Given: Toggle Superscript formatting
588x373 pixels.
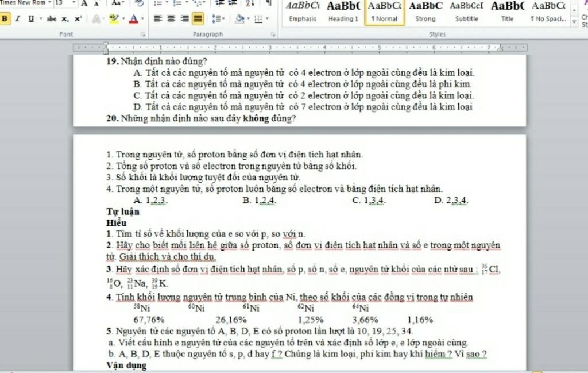Looking at the screenshot, I should point(78,18).
